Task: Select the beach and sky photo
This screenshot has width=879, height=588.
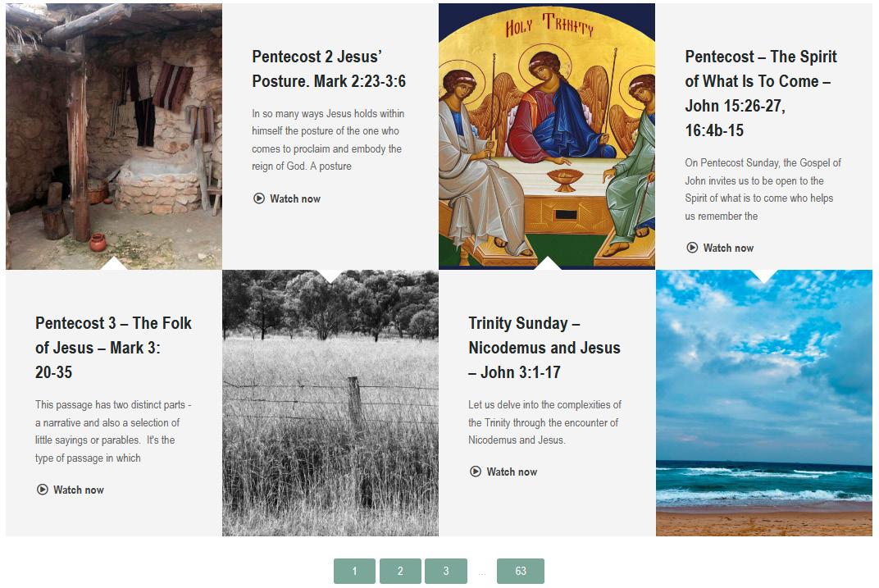Action: click(764, 403)
